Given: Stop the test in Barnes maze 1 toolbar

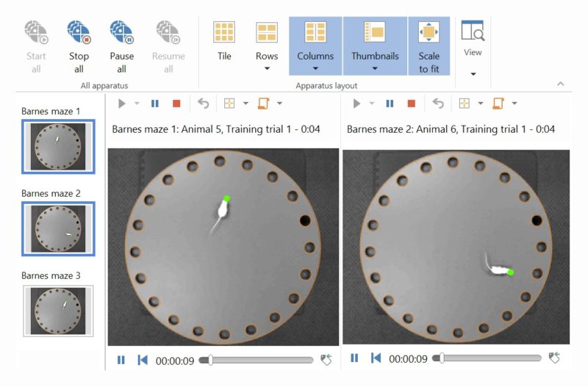Looking at the screenshot, I should click(176, 104).
